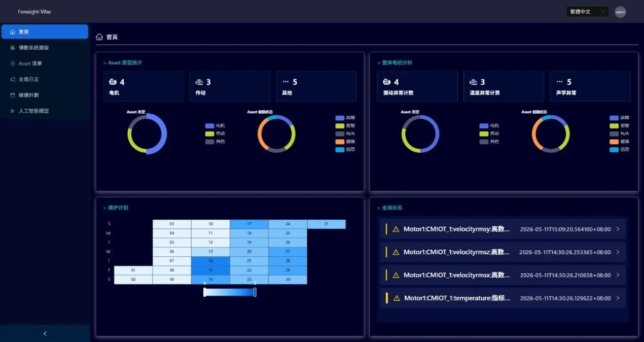Select day 31 in the maintenance calendar
Screen dimensions: 644x342
[326, 224]
